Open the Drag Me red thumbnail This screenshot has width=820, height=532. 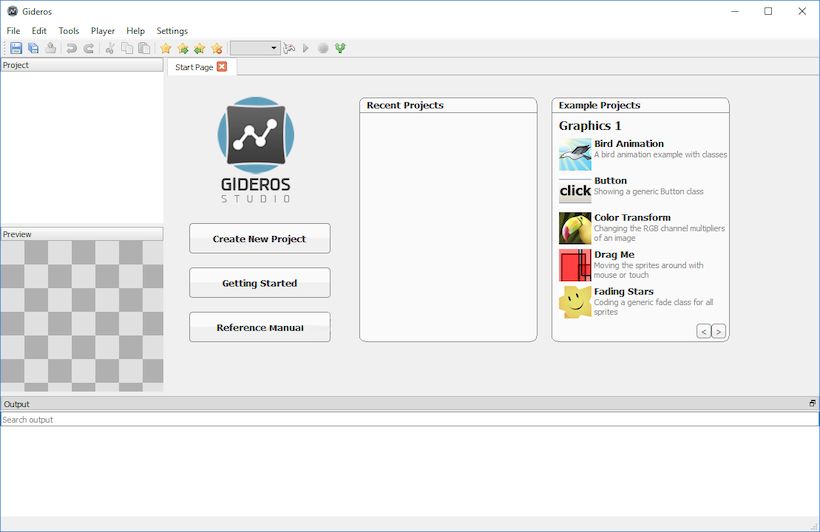(x=575, y=265)
